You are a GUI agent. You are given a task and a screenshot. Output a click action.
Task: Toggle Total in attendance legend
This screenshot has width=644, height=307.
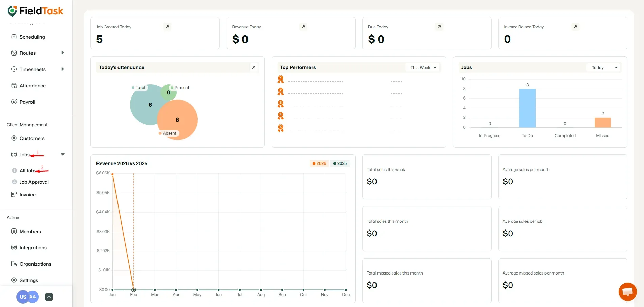click(138, 88)
